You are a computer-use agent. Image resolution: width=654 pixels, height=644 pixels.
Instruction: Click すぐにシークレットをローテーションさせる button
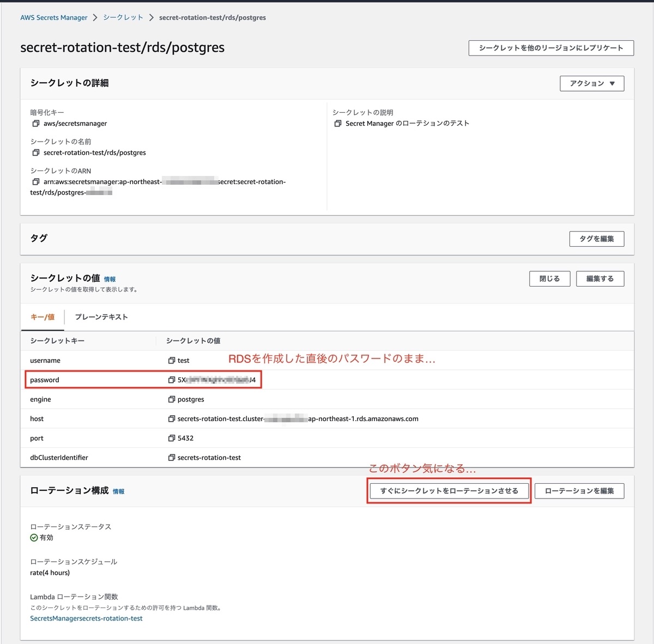(x=449, y=491)
